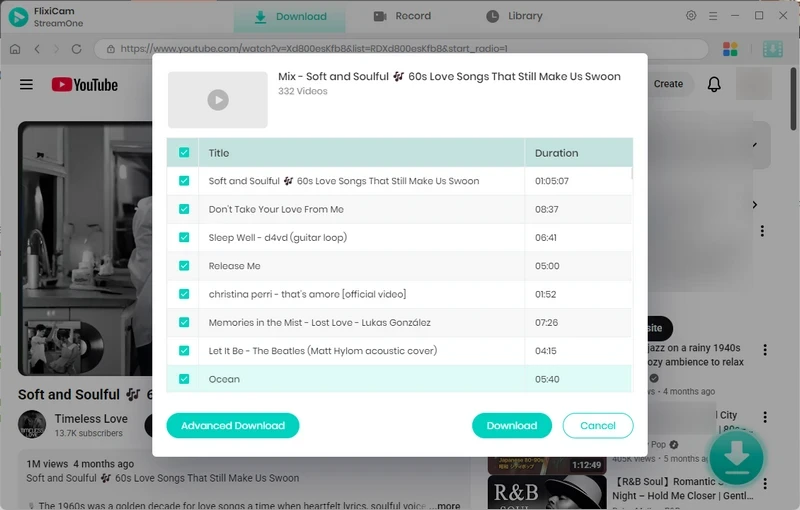Collapse the playlist panel with top chevron

755,145
